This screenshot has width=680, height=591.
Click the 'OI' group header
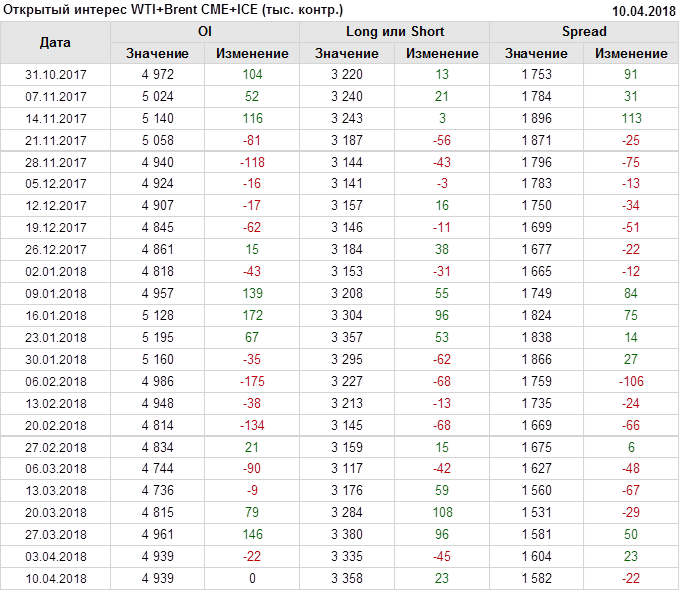pyautogui.click(x=205, y=32)
